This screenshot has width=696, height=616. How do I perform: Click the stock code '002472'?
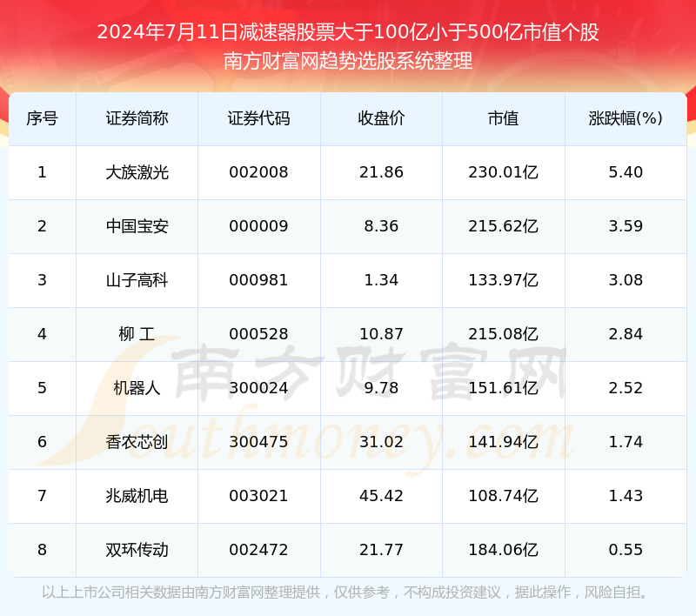click(x=258, y=550)
